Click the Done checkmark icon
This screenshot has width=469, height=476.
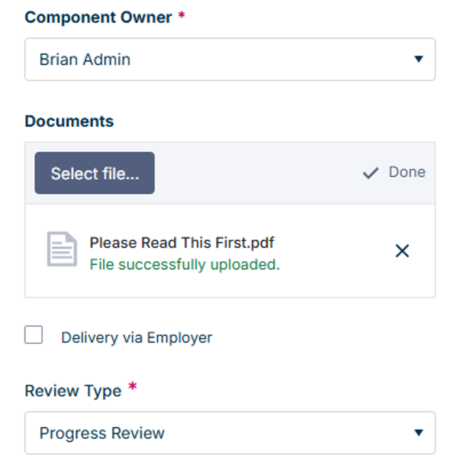371,173
